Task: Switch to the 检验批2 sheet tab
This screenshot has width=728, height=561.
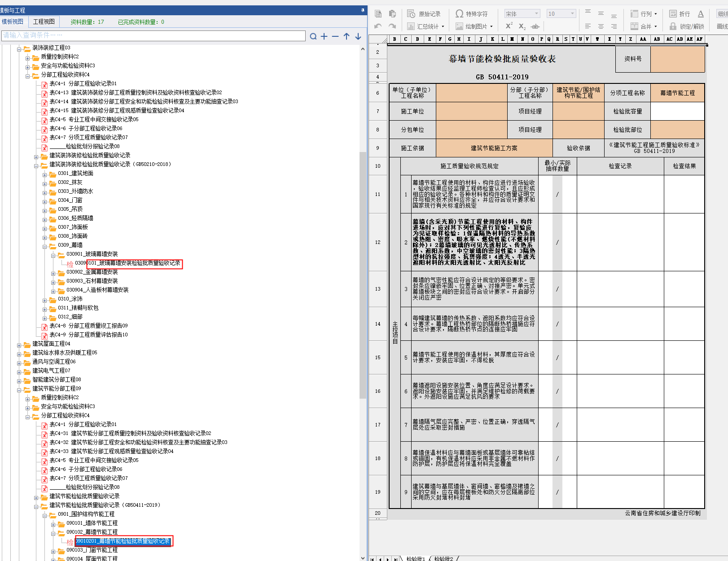Action: (443, 558)
